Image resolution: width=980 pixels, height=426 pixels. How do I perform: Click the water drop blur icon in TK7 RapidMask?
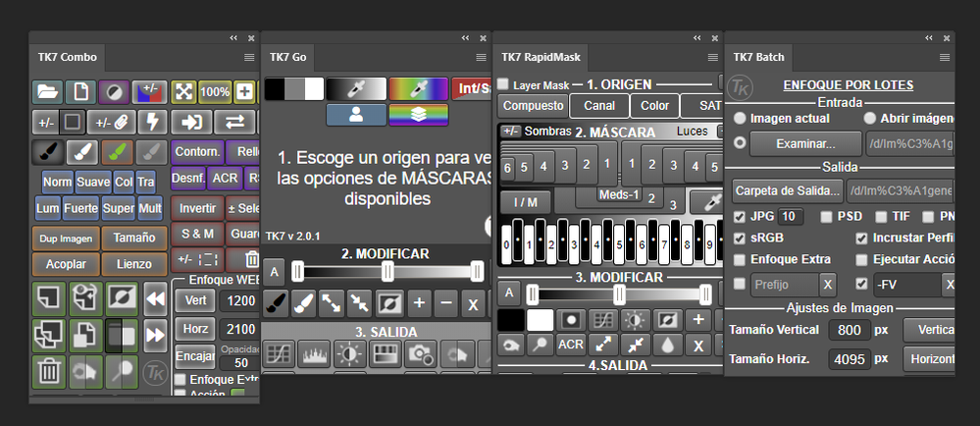(668, 345)
